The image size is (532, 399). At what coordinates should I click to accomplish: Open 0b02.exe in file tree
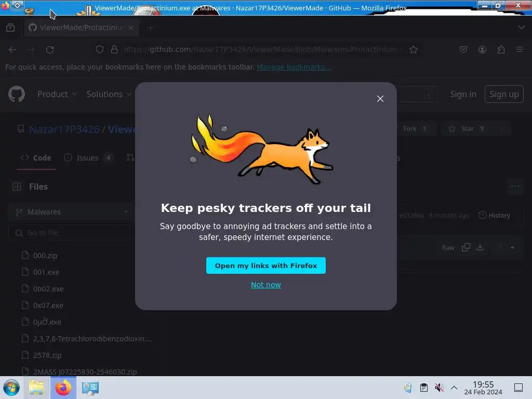point(48,289)
